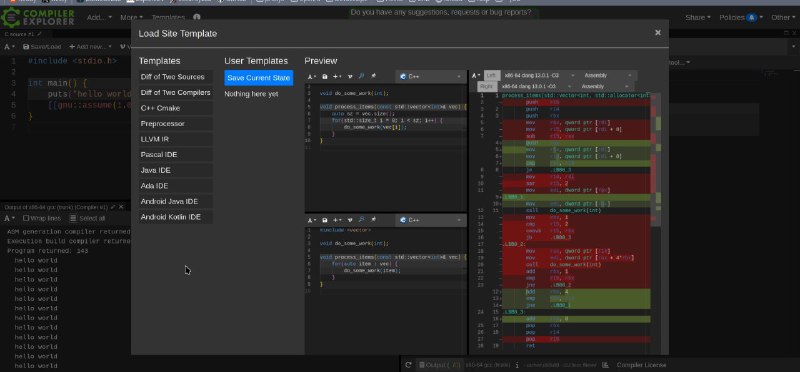
Task: Expand the Add new... editor dropdown
Action: (x=90, y=47)
